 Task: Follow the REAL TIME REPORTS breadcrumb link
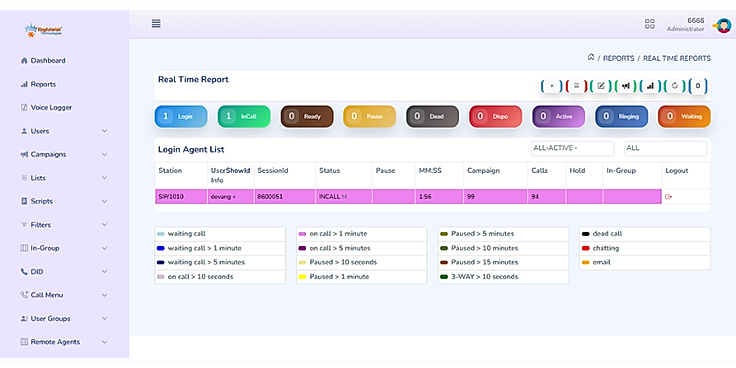[x=677, y=58]
